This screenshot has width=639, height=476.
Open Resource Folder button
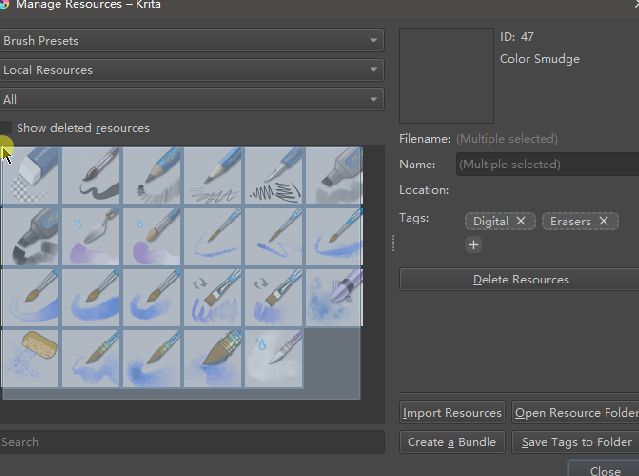point(575,412)
